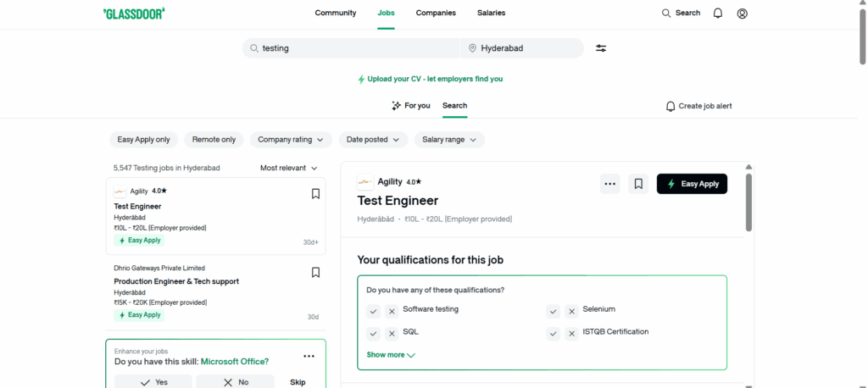
Task: Click the 5,547 Testing jobs in Hyderabad text
Action: point(167,168)
